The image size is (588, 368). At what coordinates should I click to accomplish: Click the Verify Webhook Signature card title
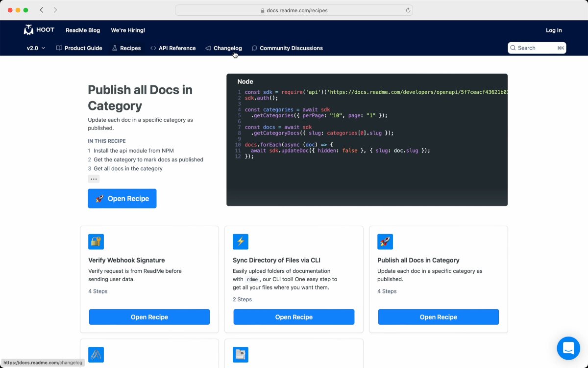[x=126, y=260]
